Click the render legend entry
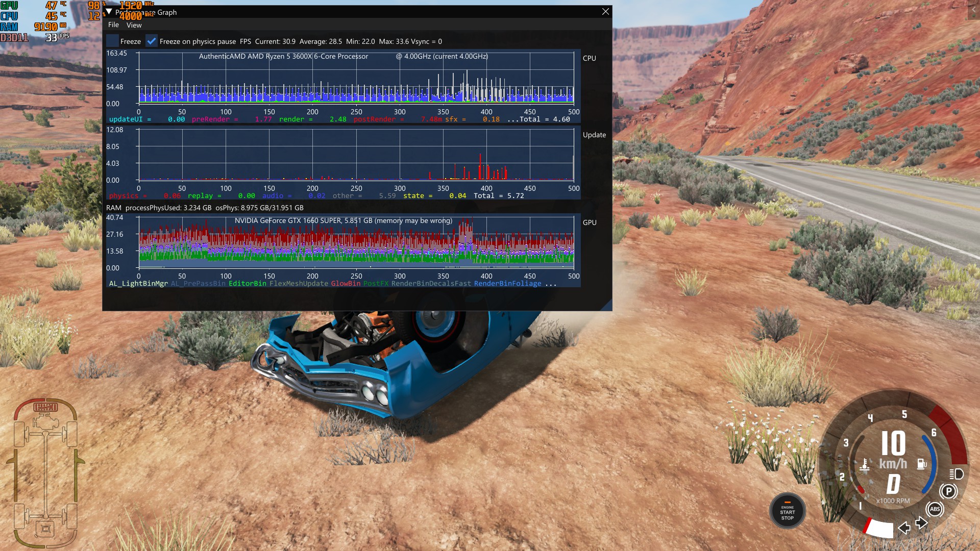The width and height of the screenshot is (980, 551). [312, 119]
